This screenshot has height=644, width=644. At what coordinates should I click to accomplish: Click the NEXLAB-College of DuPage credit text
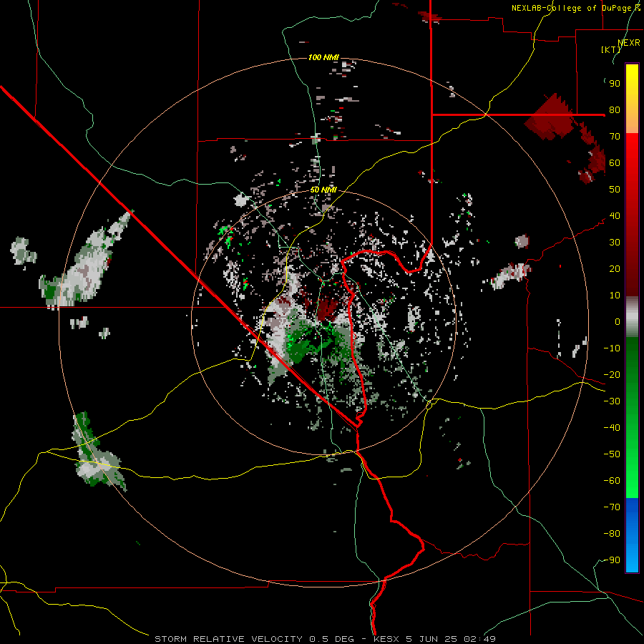(575, 8)
